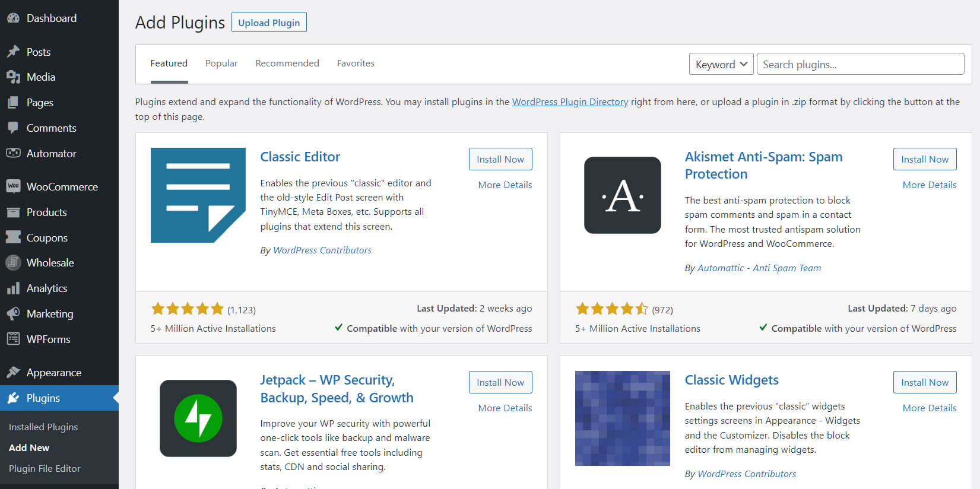Open Automattic - Anti Spam Team author link
980x489 pixels.
pyautogui.click(x=759, y=268)
